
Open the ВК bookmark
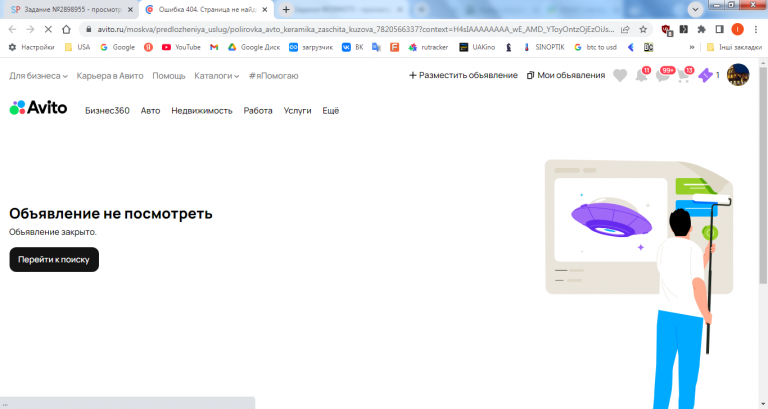click(353, 47)
